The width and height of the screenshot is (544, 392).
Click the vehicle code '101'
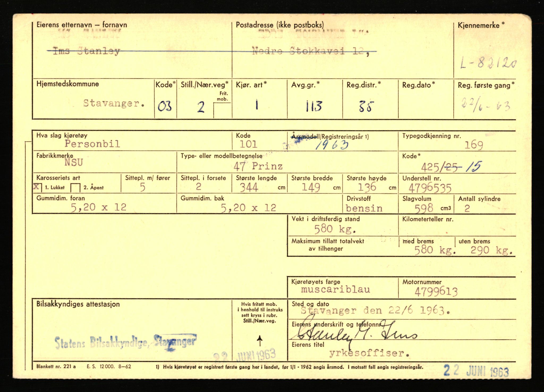248,144
